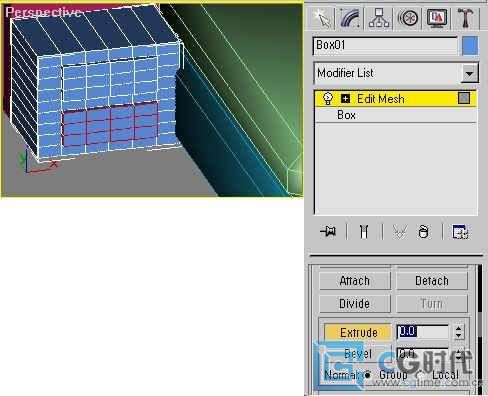
Task: Click Remove Modifier trash icon
Action: coord(423,231)
